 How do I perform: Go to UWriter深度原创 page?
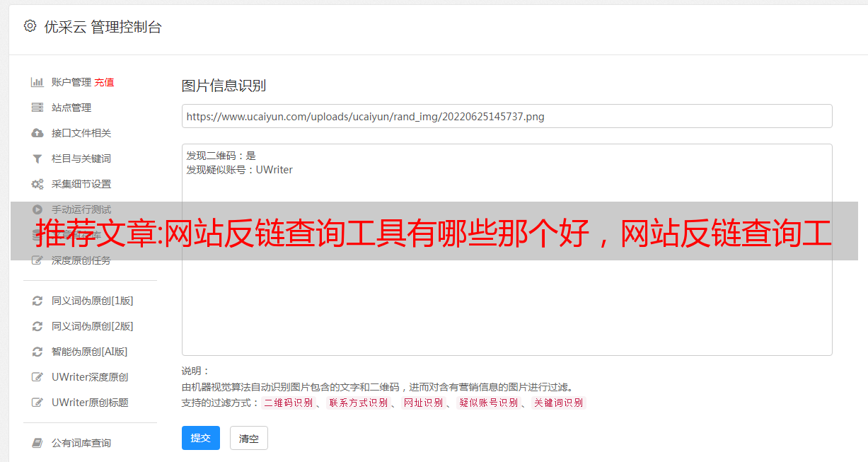point(90,377)
